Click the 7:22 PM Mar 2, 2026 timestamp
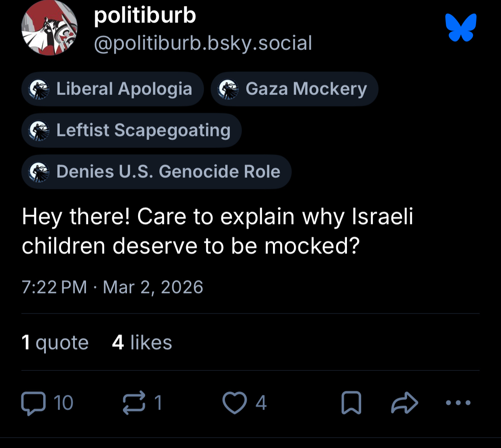This screenshot has height=448, width=501. coord(112,287)
